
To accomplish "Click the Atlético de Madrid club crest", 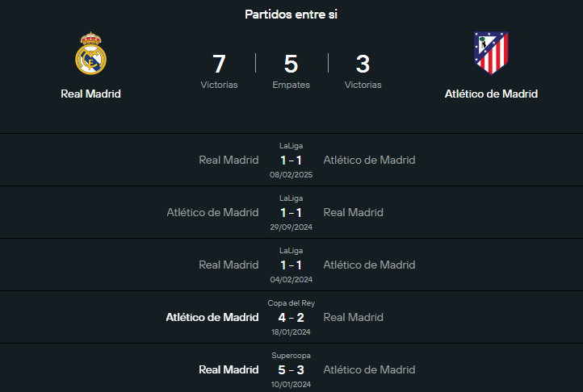I will click(x=491, y=53).
